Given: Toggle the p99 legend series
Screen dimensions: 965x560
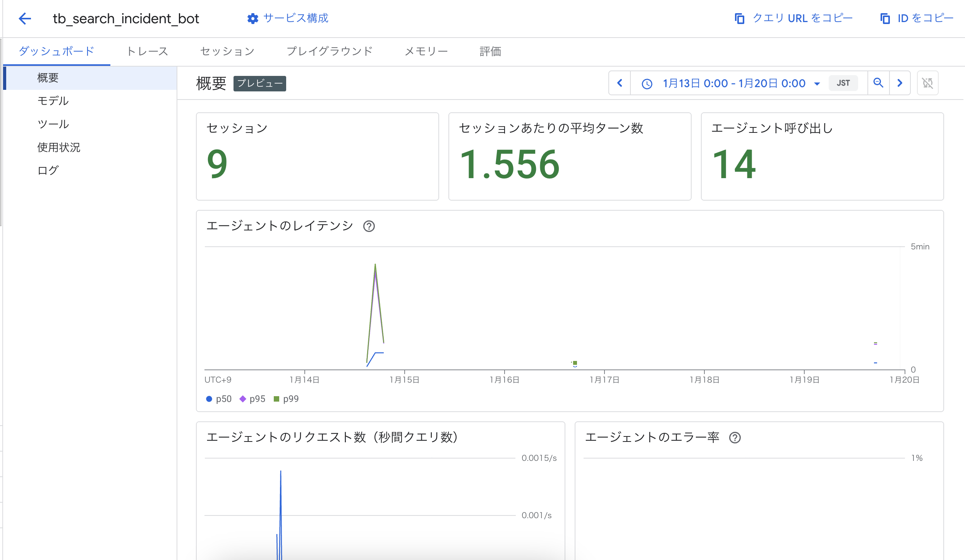Looking at the screenshot, I should coord(286,399).
